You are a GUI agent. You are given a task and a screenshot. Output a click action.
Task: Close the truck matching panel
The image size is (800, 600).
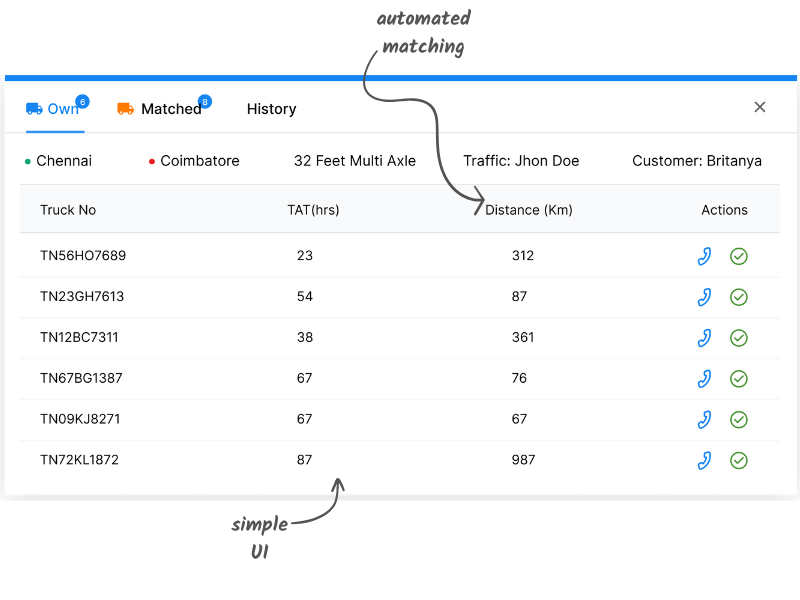[x=760, y=107]
